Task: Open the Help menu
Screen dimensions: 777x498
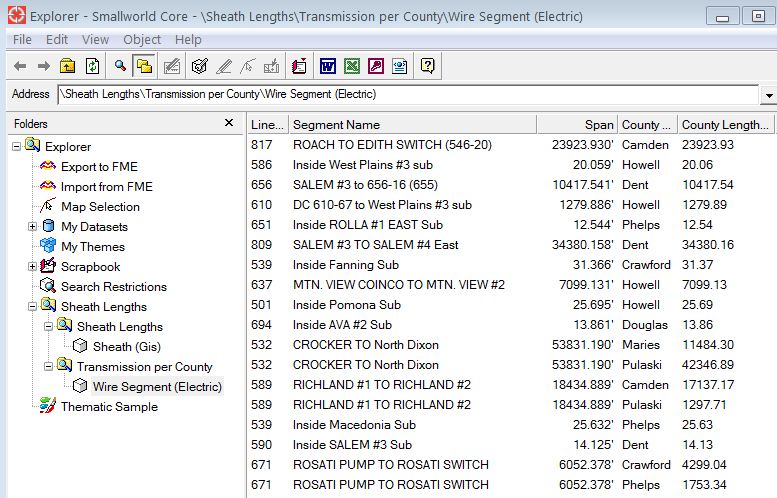Action: point(188,40)
